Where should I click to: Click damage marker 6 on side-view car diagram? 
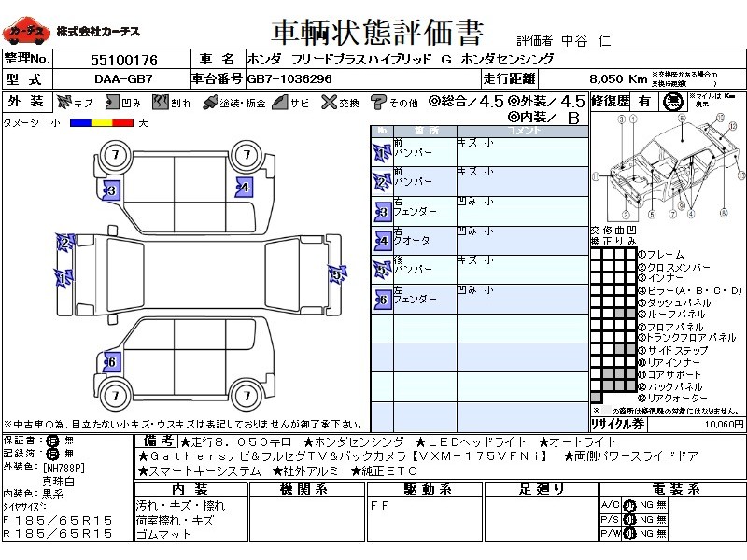tap(110, 362)
